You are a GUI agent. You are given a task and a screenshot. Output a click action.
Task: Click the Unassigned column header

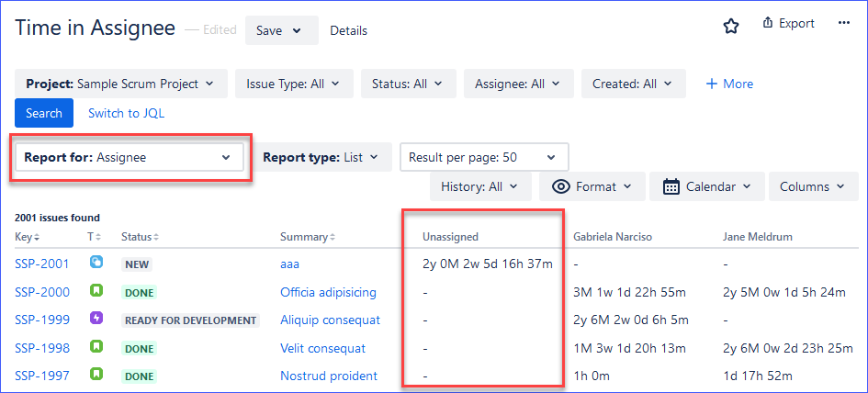pyautogui.click(x=450, y=237)
